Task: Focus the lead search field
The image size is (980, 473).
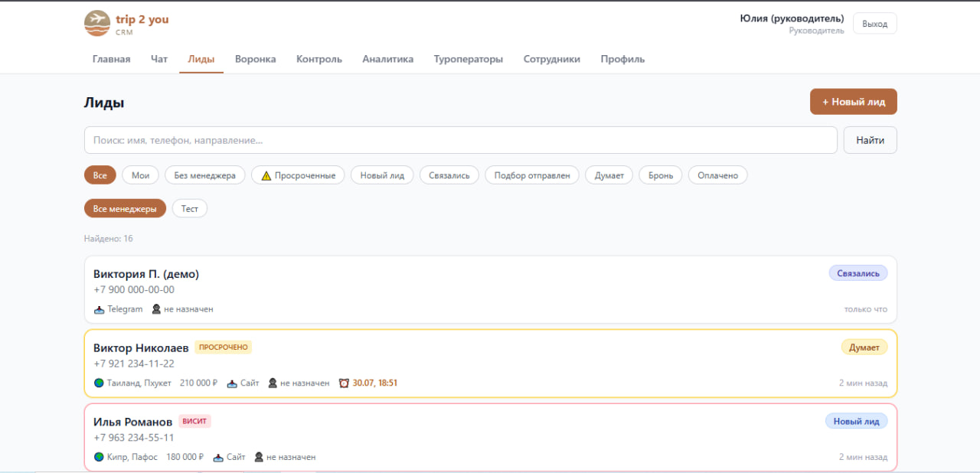Action: pos(461,140)
